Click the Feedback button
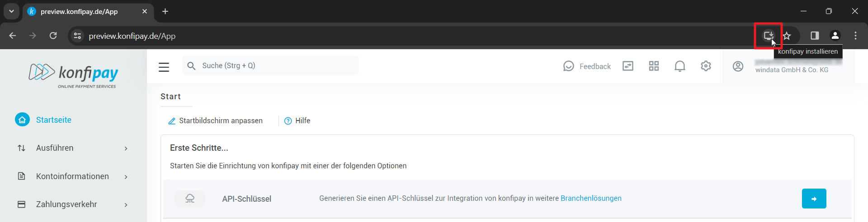 (x=587, y=66)
